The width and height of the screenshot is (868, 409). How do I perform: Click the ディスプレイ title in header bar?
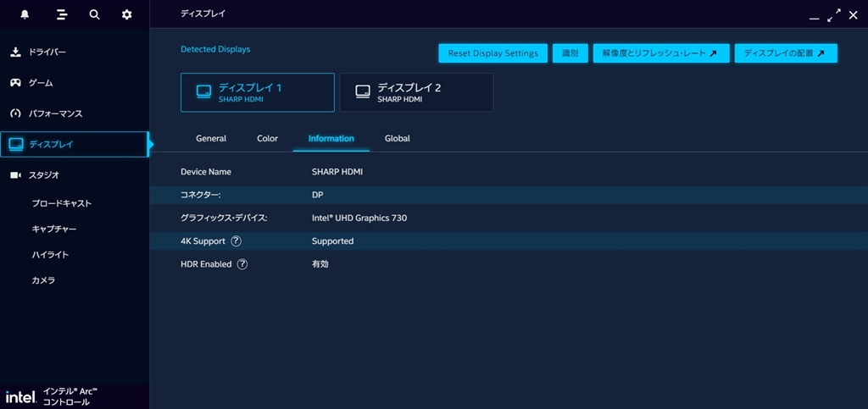pos(203,14)
